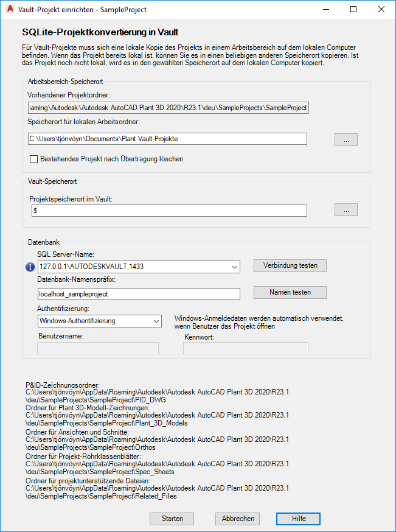Minimize the dialog window

(x=326, y=10)
